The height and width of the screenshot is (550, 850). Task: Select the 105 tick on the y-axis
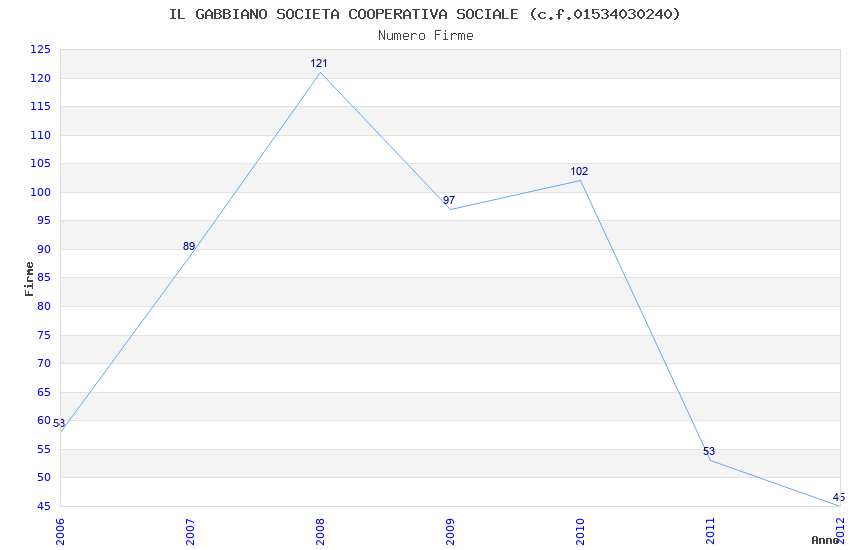point(40,163)
